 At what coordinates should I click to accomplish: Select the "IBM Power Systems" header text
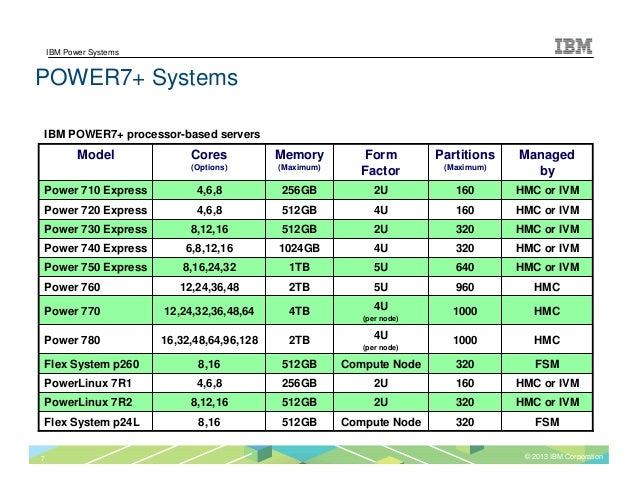(x=83, y=52)
